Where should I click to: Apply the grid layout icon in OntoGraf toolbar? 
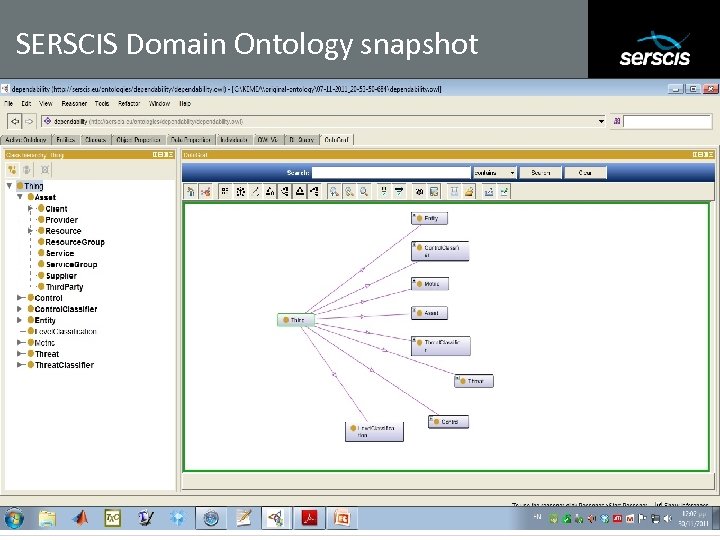point(225,192)
